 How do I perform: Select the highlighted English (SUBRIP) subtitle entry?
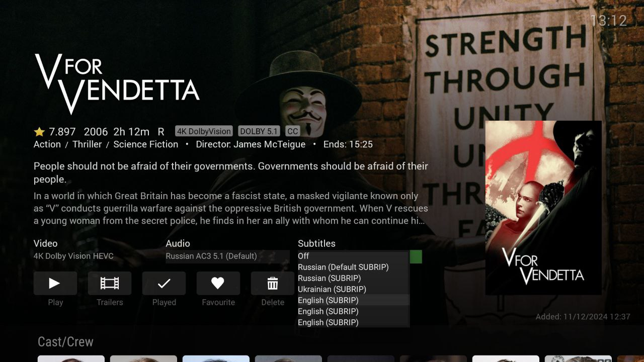(353, 300)
